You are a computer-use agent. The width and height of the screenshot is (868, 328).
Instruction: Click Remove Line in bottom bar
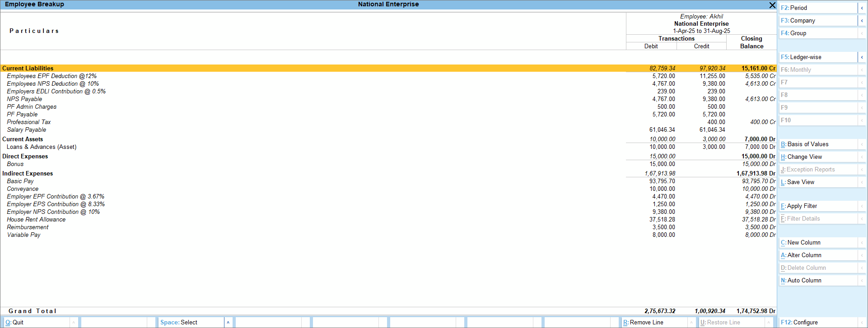click(655, 323)
